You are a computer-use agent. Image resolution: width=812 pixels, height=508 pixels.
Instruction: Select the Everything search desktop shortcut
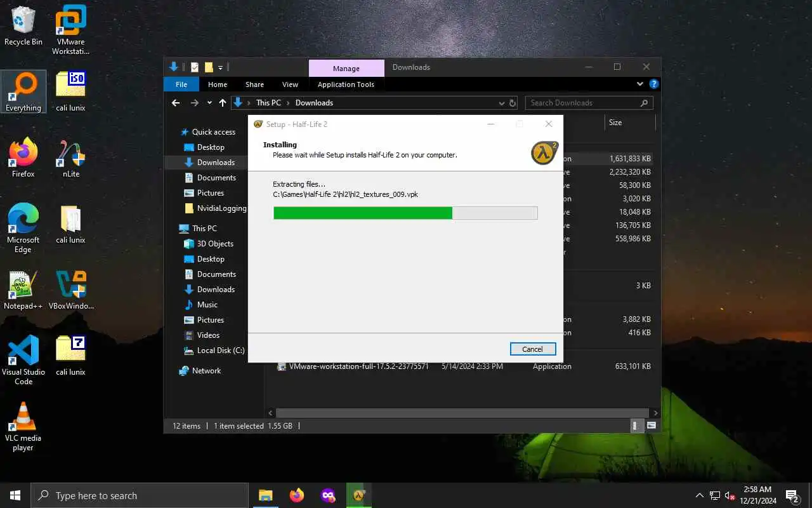[23, 92]
